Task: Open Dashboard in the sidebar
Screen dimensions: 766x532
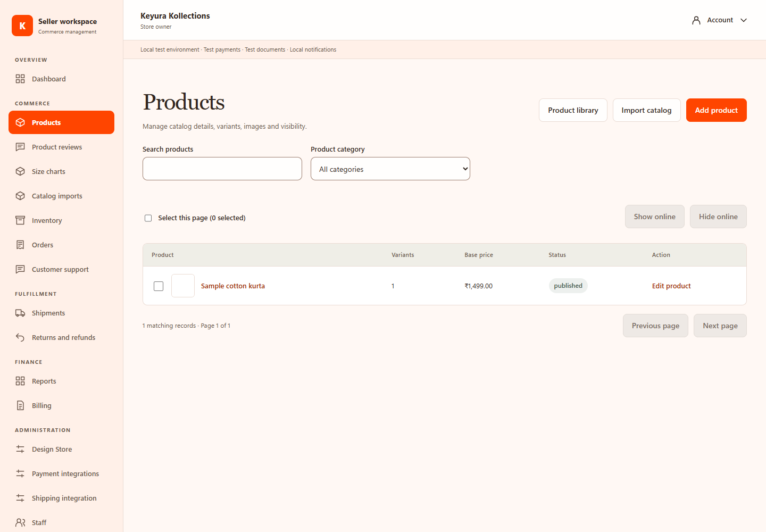Action: [62, 79]
